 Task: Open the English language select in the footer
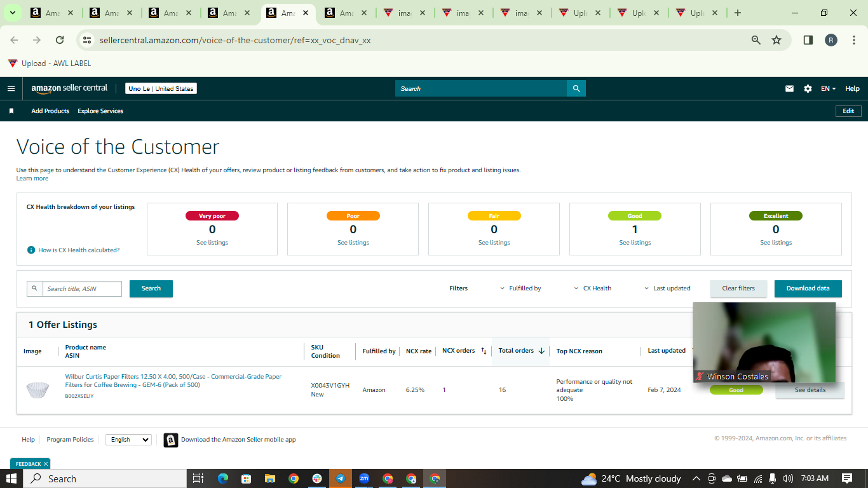click(128, 440)
